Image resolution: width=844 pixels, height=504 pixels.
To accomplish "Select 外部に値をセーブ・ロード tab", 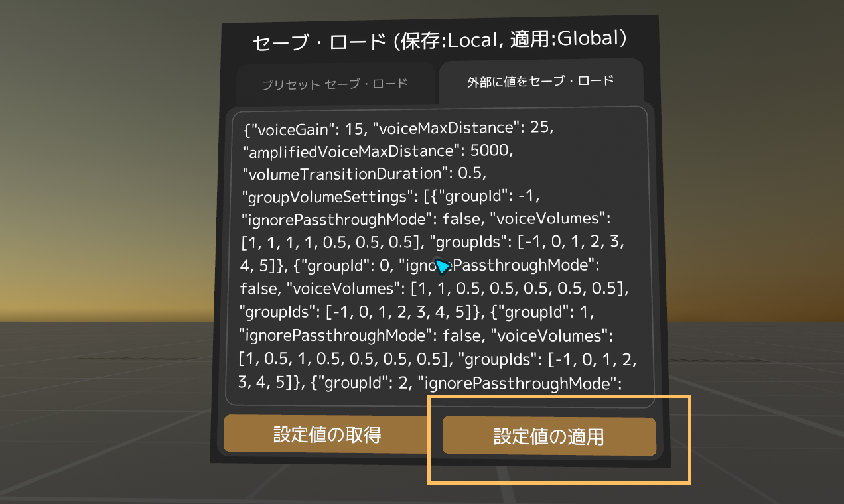I will [x=540, y=81].
